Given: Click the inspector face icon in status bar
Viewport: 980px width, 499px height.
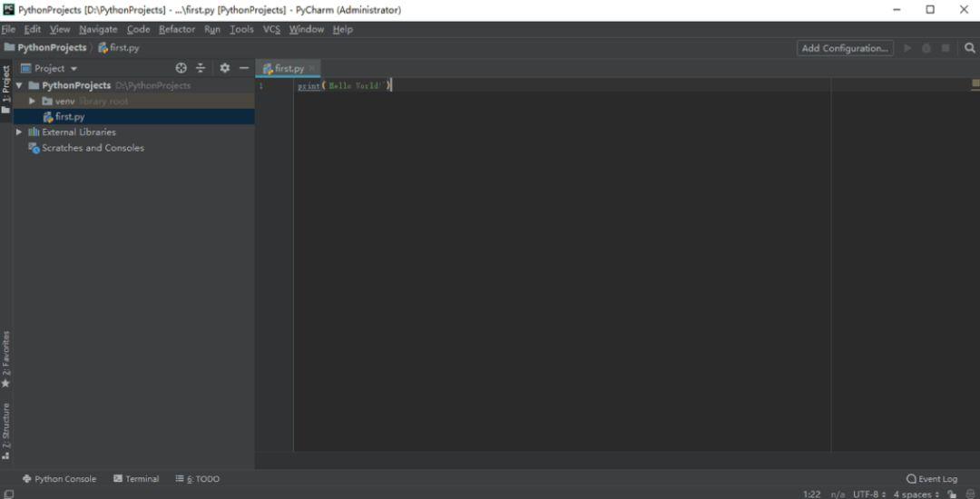Looking at the screenshot, I should tap(970, 494).
